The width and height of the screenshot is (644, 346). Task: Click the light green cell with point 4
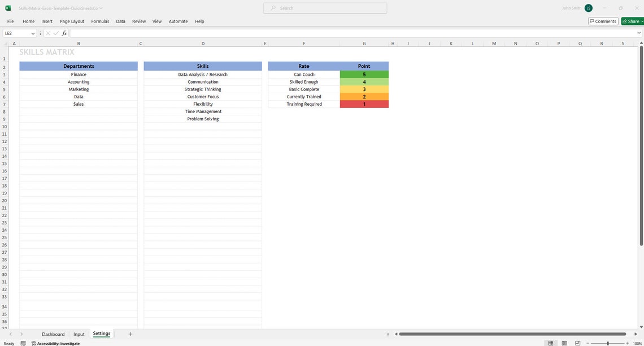coord(364,82)
